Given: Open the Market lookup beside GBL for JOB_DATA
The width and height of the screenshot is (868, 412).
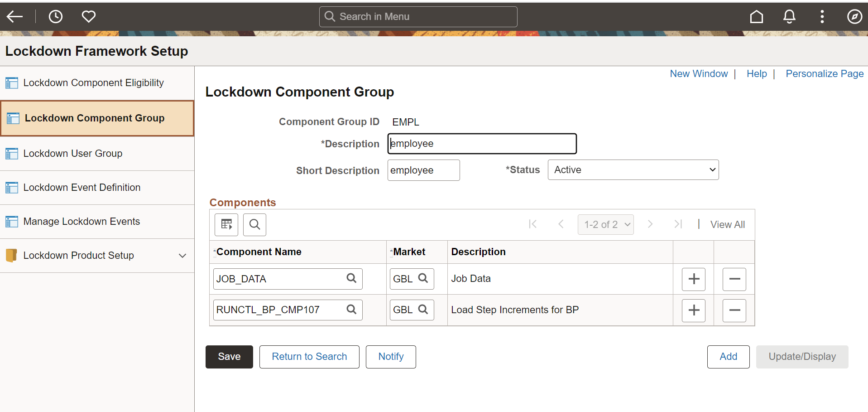Looking at the screenshot, I should pyautogui.click(x=423, y=278).
